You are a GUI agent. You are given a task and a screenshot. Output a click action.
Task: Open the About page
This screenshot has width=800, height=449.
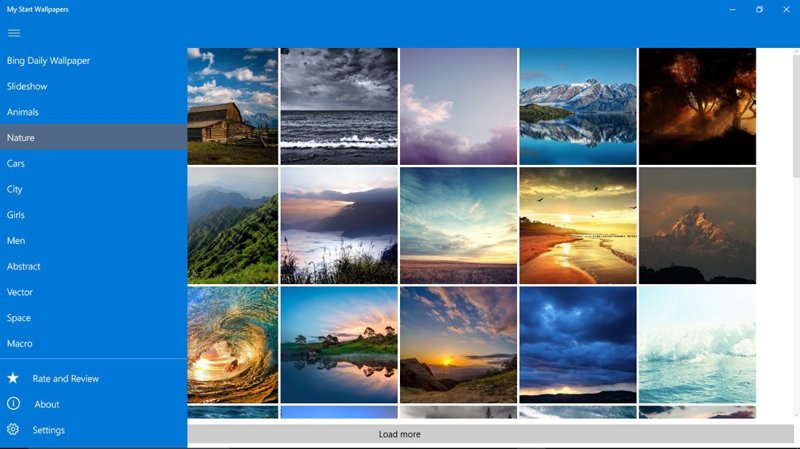93,404
